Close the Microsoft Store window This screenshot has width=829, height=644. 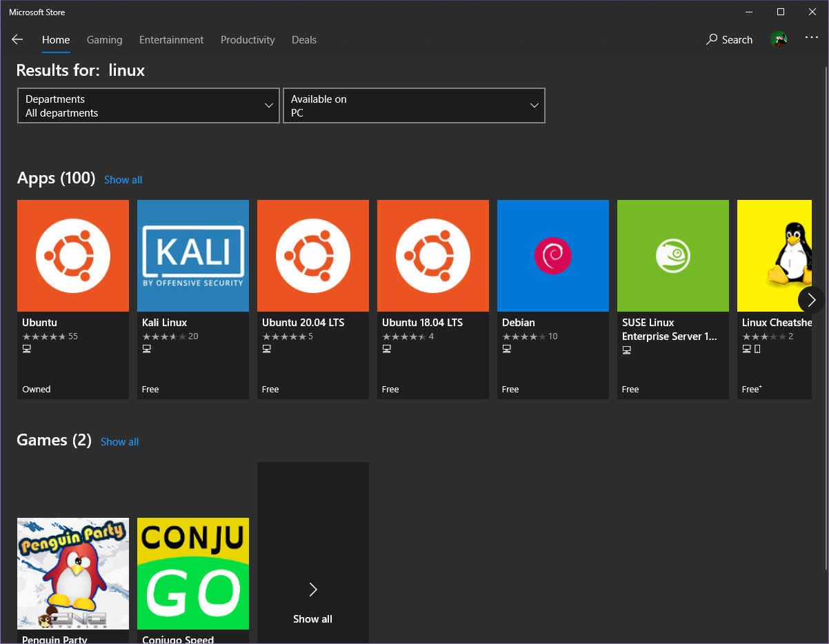812,12
